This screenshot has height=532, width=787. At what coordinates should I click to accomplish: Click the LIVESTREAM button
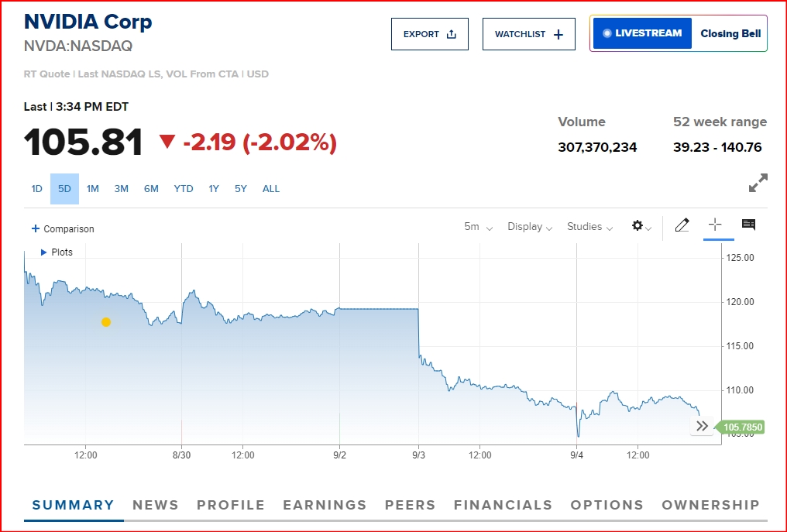(x=642, y=33)
